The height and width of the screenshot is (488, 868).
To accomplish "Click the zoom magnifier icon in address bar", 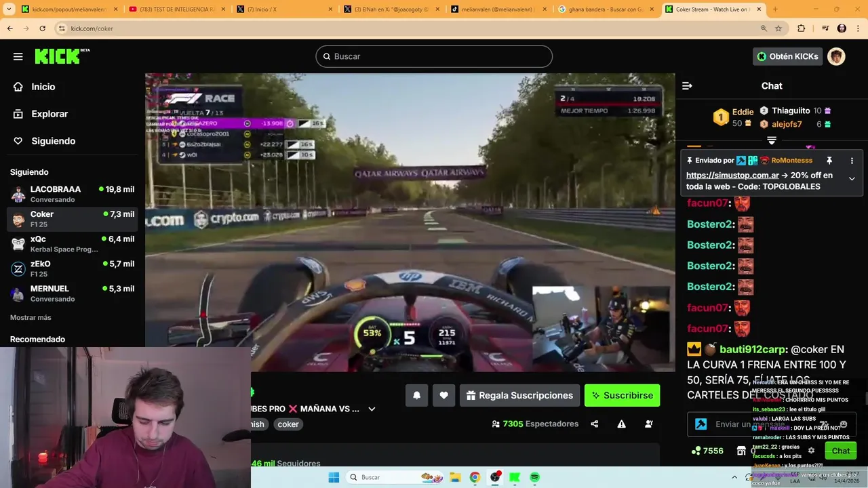I will tap(764, 28).
